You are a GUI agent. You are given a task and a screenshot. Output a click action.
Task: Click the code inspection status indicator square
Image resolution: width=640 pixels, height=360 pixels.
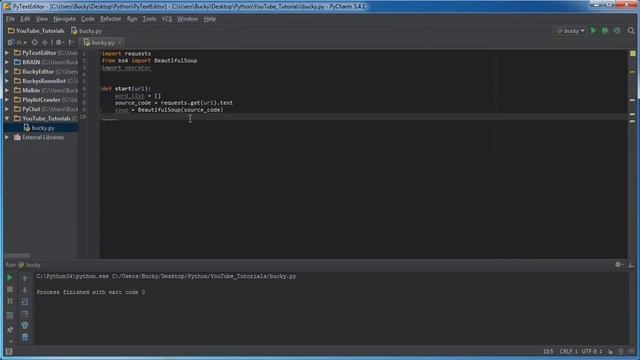pyautogui.click(x=633, y=53)
